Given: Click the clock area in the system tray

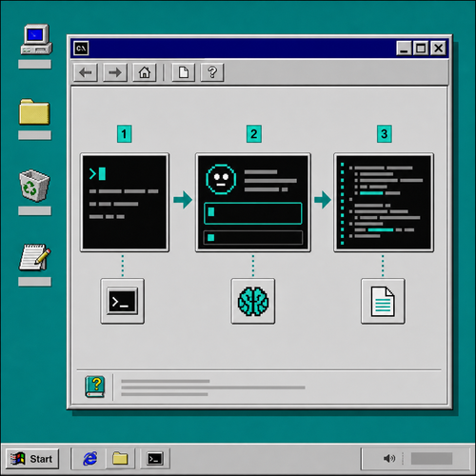Looking at the screenshot, I should click(431, 459).
